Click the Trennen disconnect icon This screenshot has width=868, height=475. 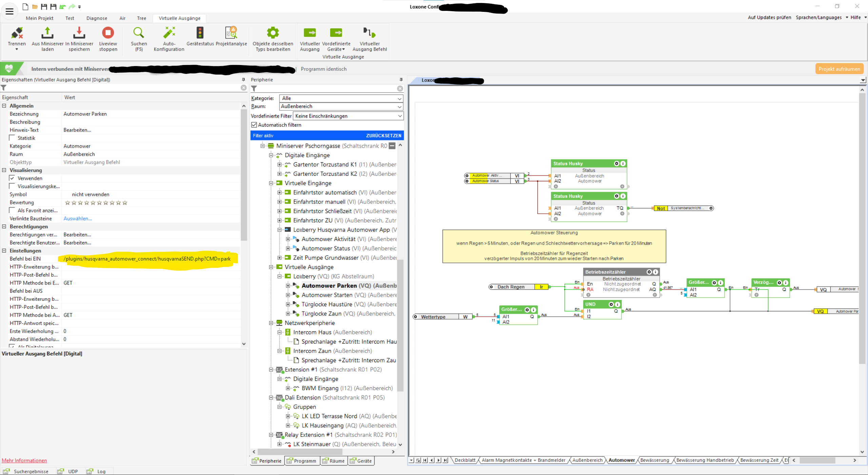(x=17, y=33)
